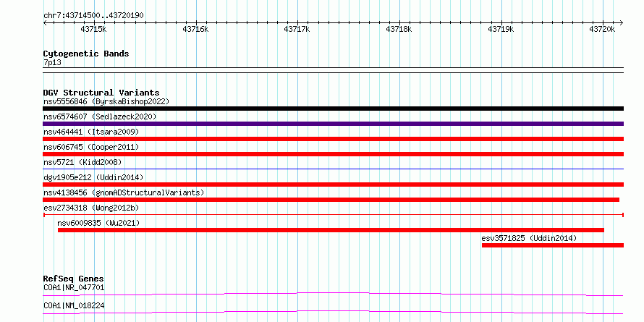
Task: Select the short red esv3571825 bar
Action: 553,245
